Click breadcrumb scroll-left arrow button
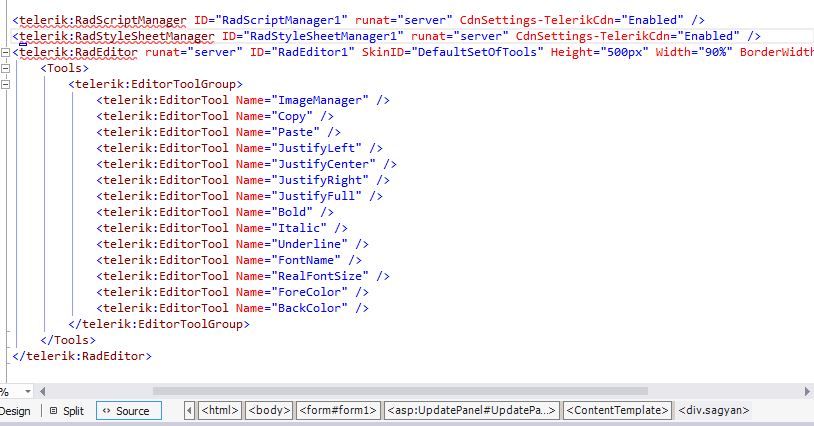The height and width of the screenshot is (426, 814). [x=189, y=410]
